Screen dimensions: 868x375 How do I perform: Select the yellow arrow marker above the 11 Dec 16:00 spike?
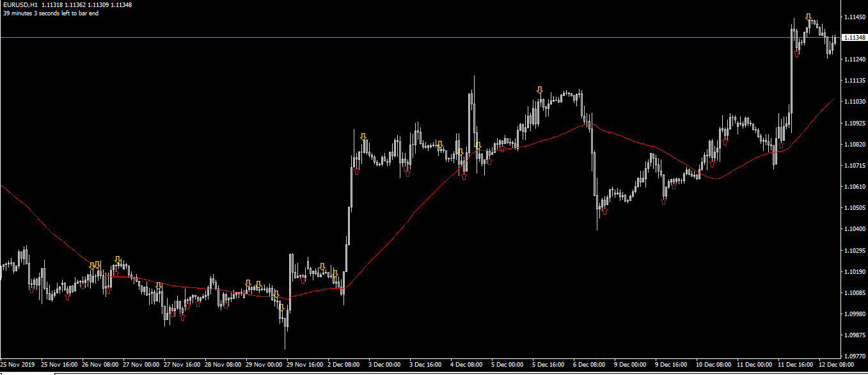pos(809,16)
